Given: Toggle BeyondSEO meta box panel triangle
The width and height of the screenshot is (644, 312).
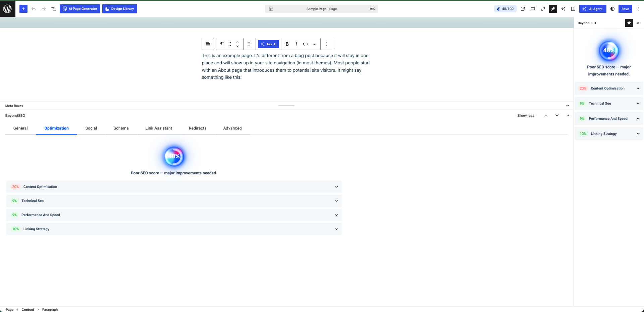Looking at the screenshot, I should point(568,116).
